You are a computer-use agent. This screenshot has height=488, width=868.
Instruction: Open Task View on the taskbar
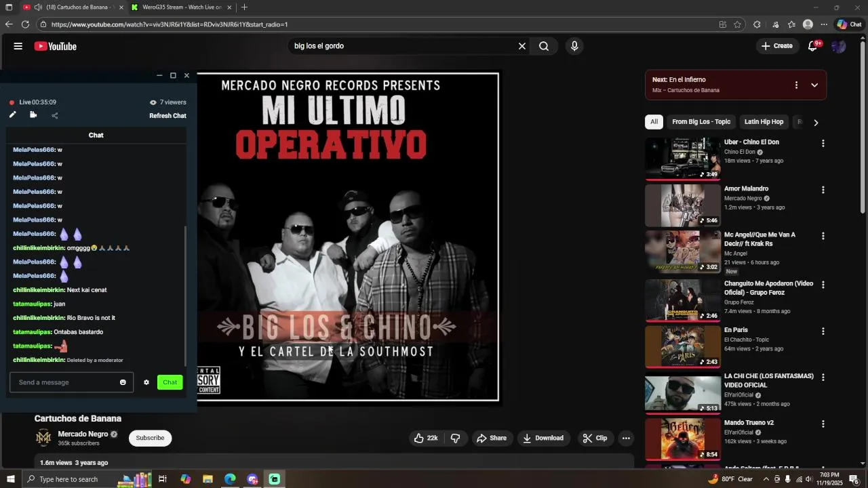coord(163,479)
